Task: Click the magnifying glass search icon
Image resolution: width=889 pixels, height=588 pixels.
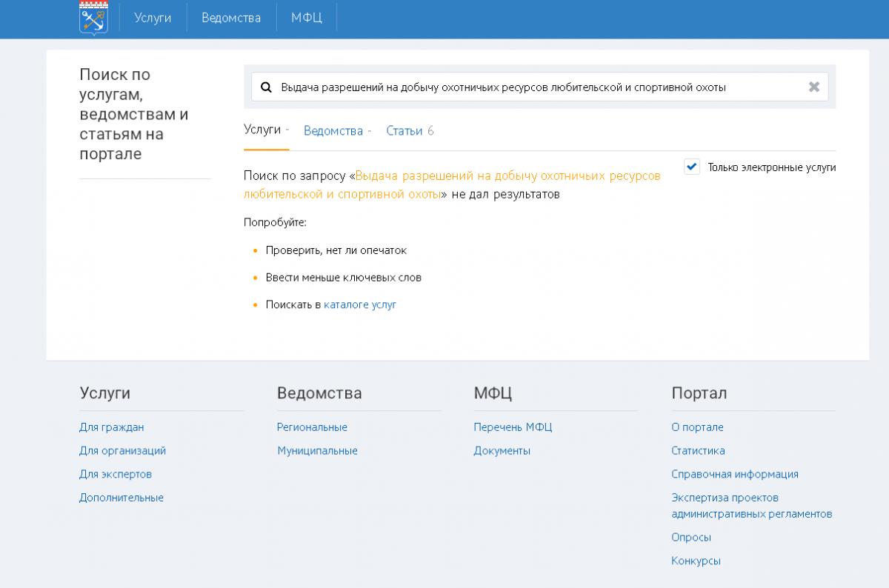Action: (x=266, y=87)
